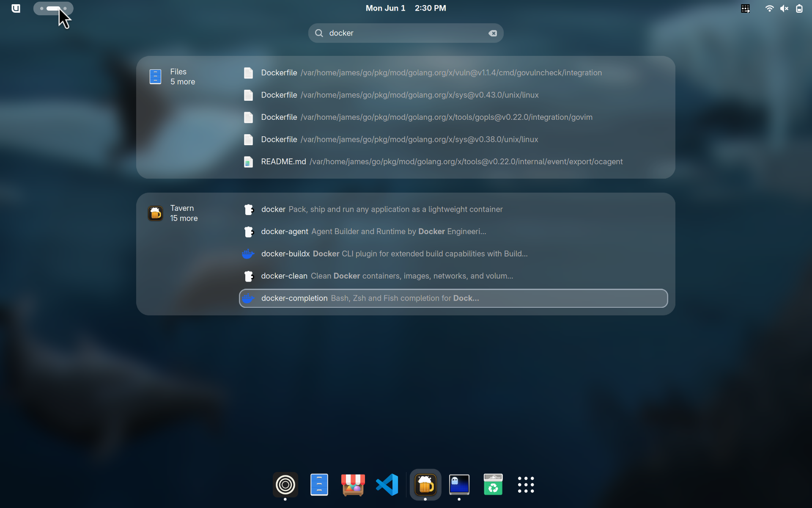This screenshot has height=508, width=812.
Task: Focus the docker search field
Action: pyautogui.click(x=406, y=33)
